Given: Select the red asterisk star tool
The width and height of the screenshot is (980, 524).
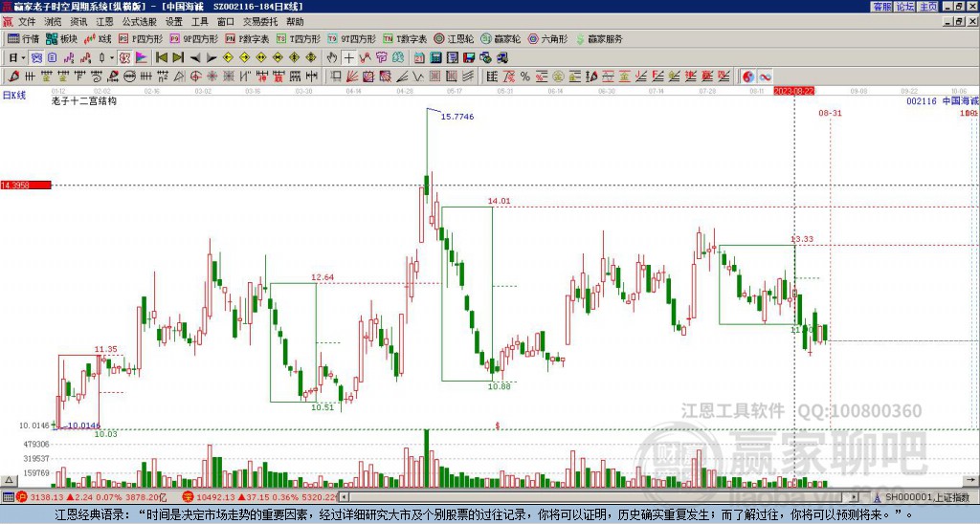Looking at the screenshot, I should [212, 76].
